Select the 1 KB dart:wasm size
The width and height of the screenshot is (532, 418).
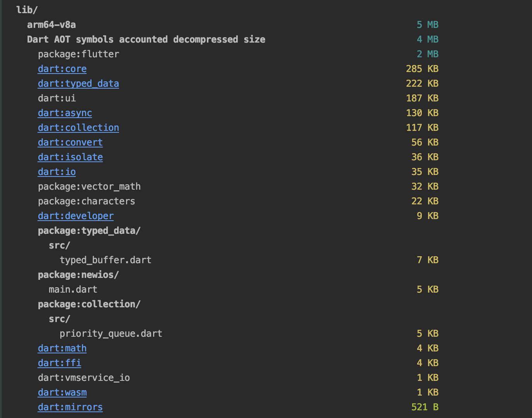click(x=428, y=392)
